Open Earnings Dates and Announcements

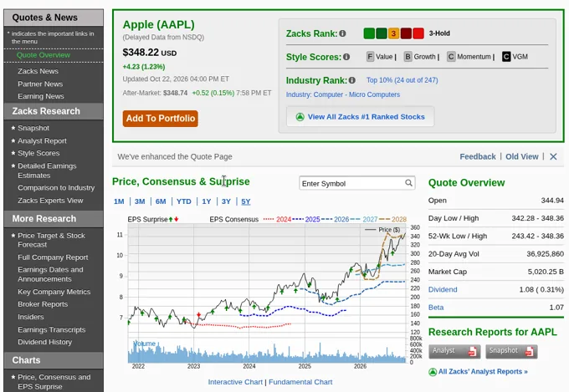(x=50, y=274)
